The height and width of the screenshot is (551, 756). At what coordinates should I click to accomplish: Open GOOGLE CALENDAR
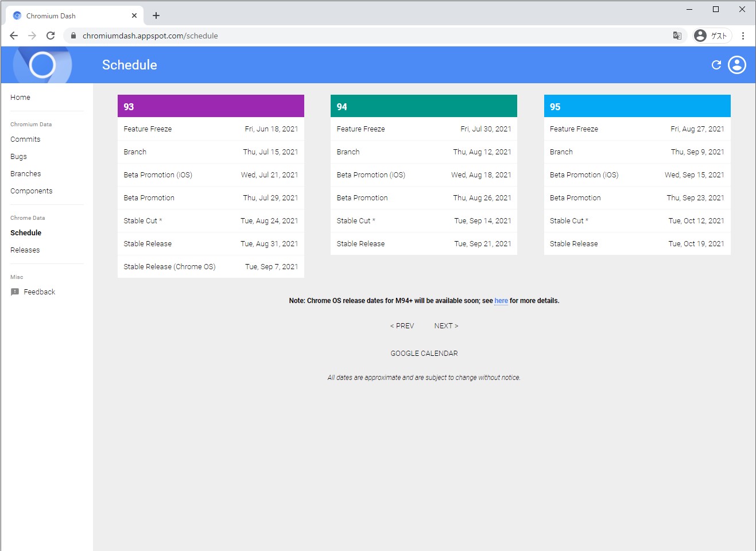(x=424, y=353)
